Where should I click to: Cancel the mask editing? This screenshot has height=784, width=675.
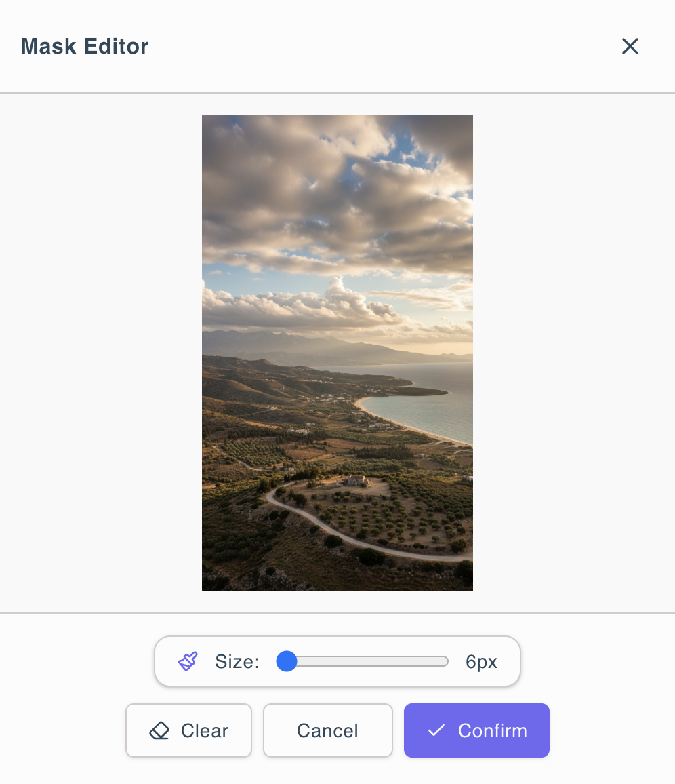point(327,730)
